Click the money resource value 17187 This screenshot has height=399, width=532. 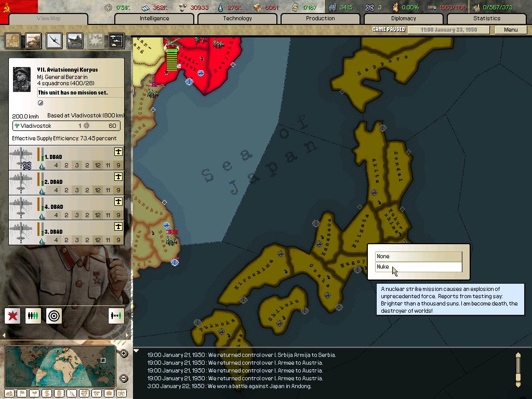pyautogui.click(x=309, y=7)
